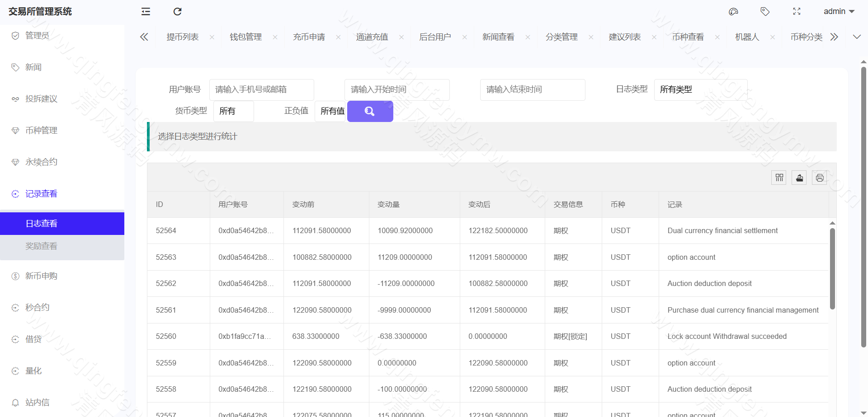The height and width of the screenshot is (417, 868).
Task: Switch to the 充币申请 tab
Action: point(309,37)
